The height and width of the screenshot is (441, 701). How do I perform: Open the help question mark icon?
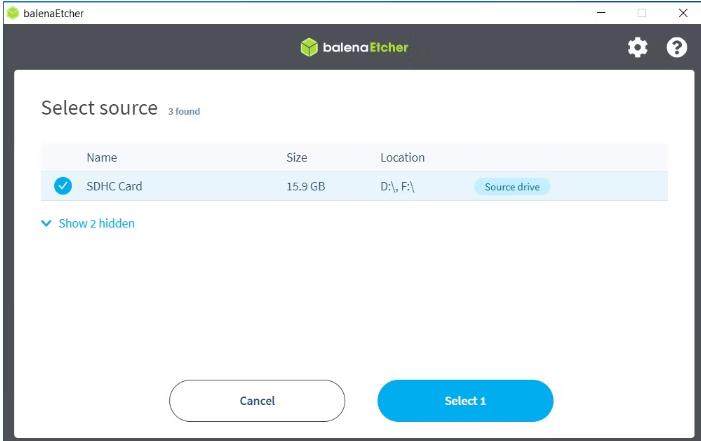pyautogui.click(x=676, y=47)
